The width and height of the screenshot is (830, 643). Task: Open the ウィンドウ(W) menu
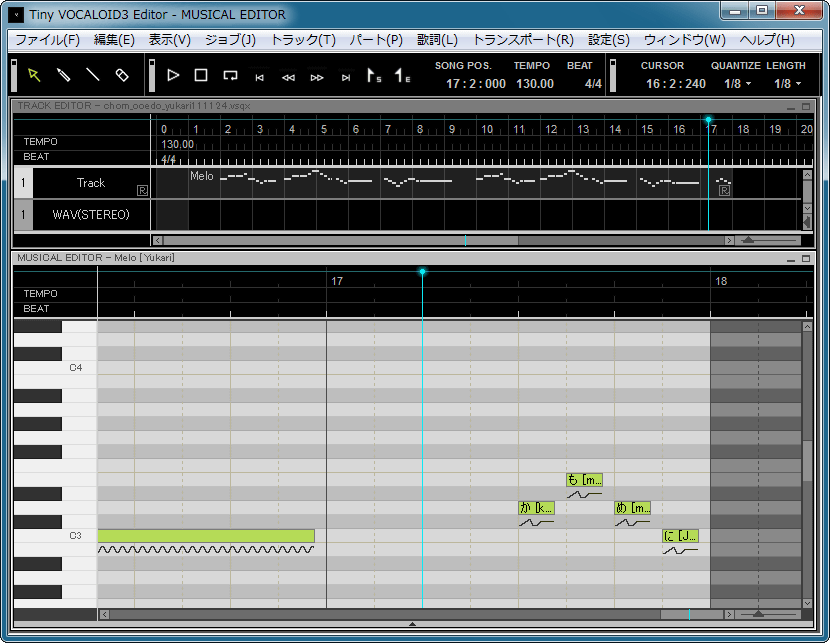click(684, 40)
